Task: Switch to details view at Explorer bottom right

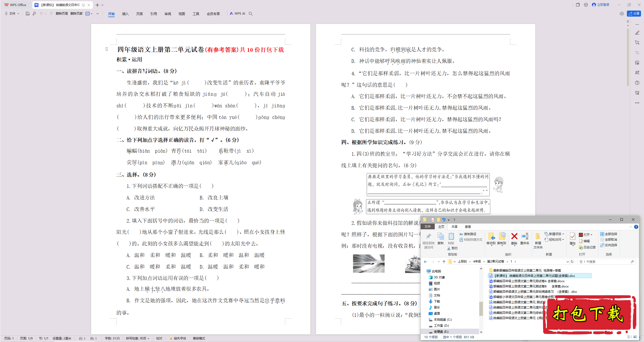Action: tap(630, 337)
